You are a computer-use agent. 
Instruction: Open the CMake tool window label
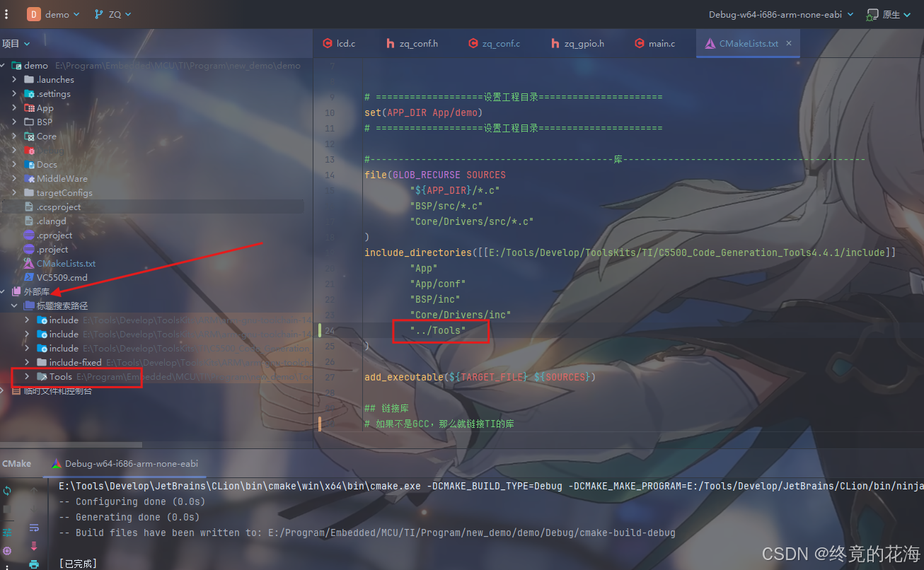16,463
